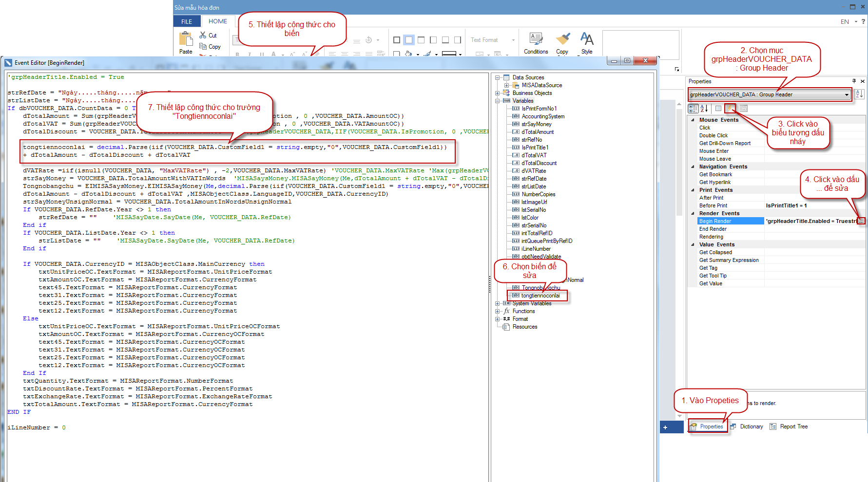Click the fx Functions icon
Viewport: 868px width, 482px height.
(506, 311)
